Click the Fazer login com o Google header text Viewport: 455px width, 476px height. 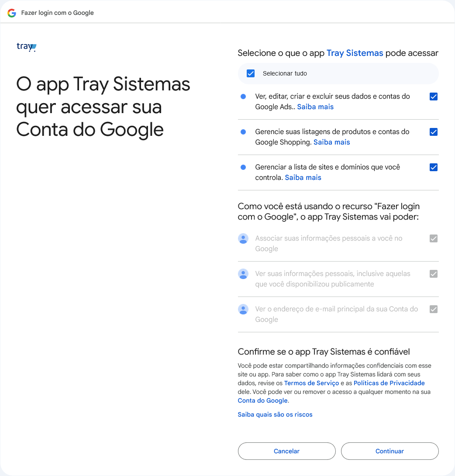[57, 13]
